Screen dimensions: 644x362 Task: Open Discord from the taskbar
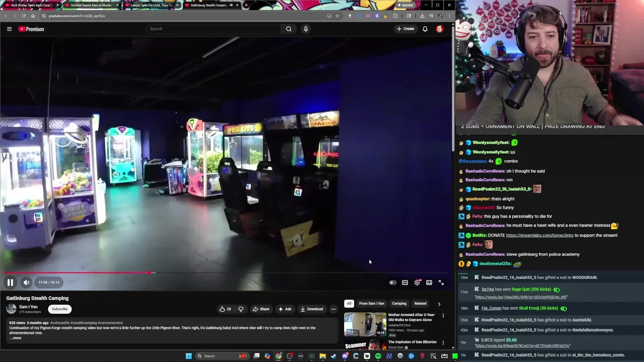345,356
